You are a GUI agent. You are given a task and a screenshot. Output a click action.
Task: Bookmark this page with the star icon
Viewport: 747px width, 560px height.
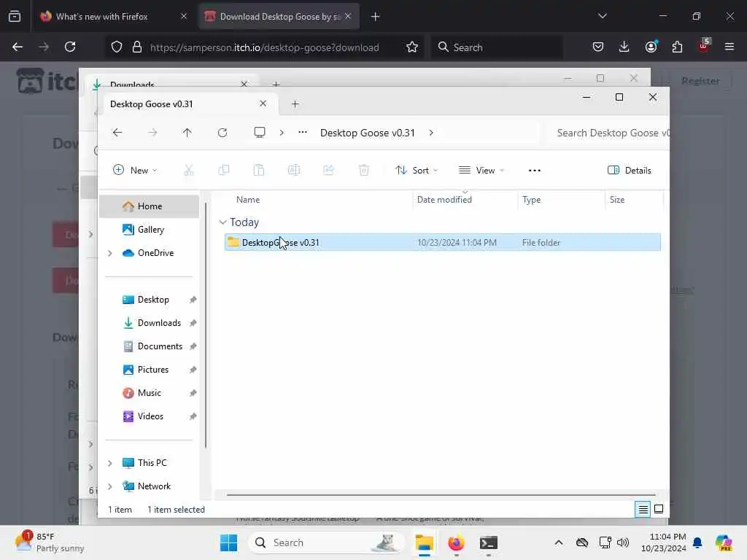pos(412,47)
